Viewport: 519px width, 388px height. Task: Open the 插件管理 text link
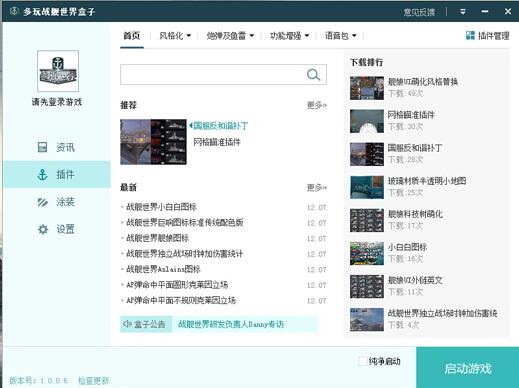[494, 35]
